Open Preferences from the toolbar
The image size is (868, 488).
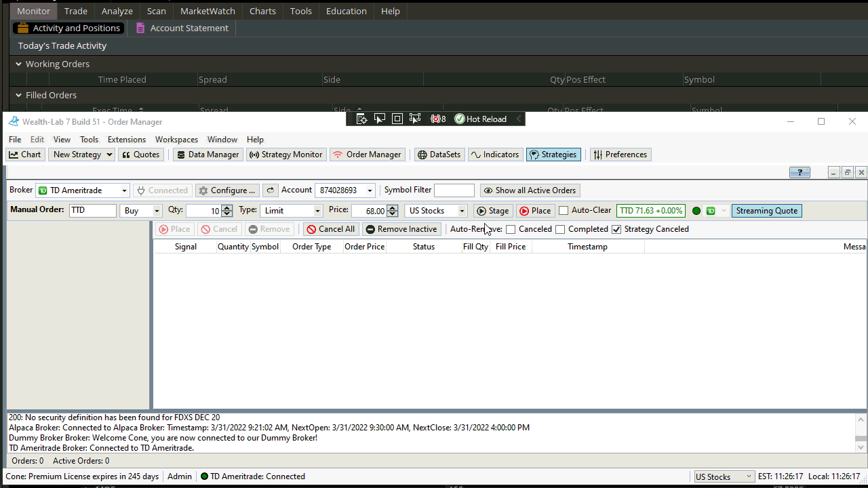click(620, 155)
